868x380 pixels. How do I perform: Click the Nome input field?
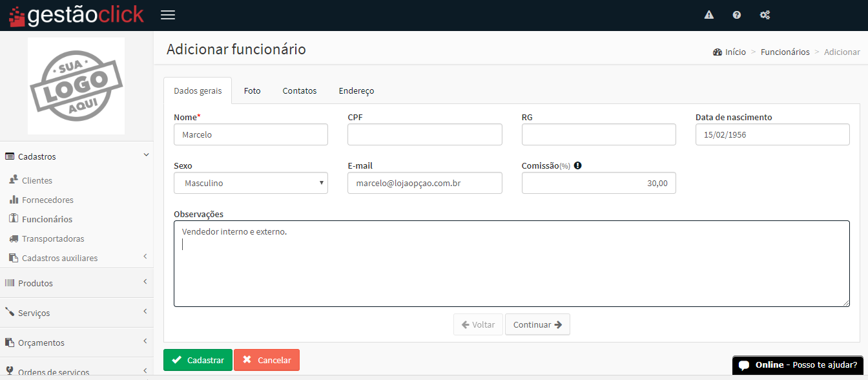point(251,134)
